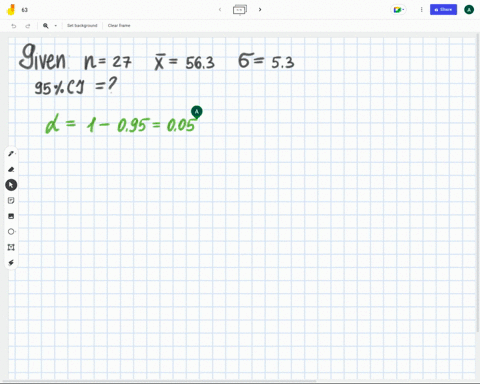Redo the last action
Image resolution: width=480 pixels, height=384 pixels.
click(28, 26)
